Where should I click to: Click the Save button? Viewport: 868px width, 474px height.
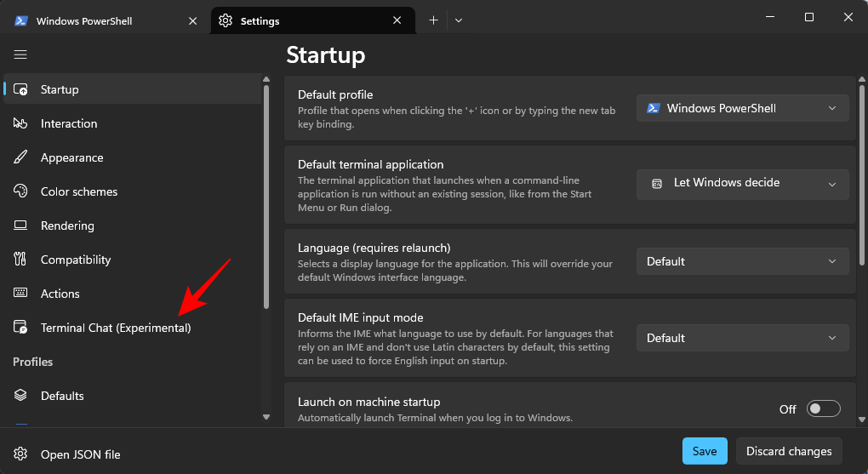[x=705, y=451]
